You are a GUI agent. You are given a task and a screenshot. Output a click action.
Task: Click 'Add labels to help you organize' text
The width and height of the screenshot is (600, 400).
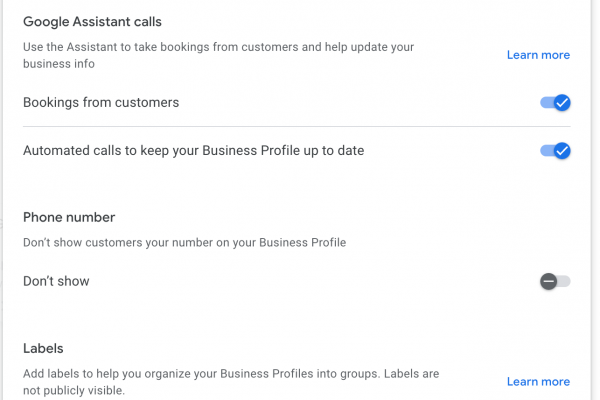(230, 373)
